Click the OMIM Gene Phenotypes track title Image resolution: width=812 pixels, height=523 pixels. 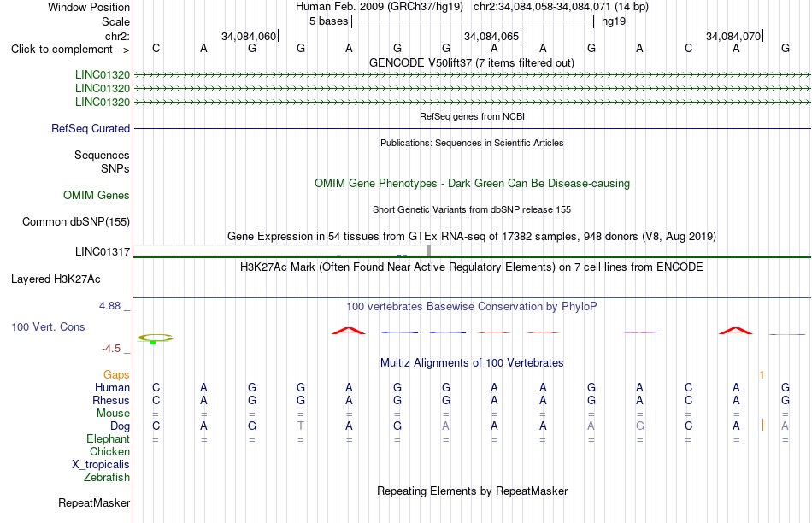tap(473, 184)
